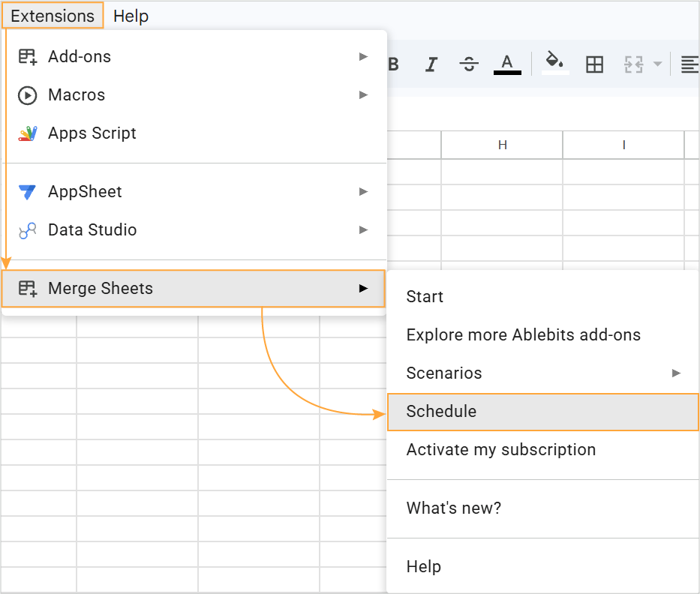Open the Help menu in menu bar
The image size is (700, 594).
pos(131,16)
